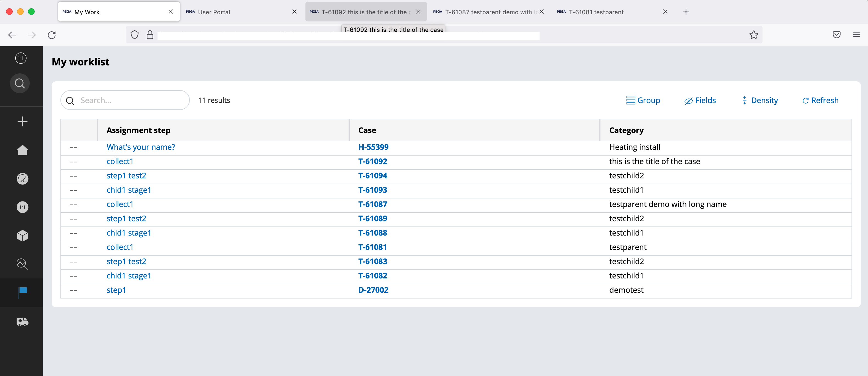The width and height of the screenshot is (868, 376).
Task: Open the ambulance icon in sidebar
Action: coord(22,321)
